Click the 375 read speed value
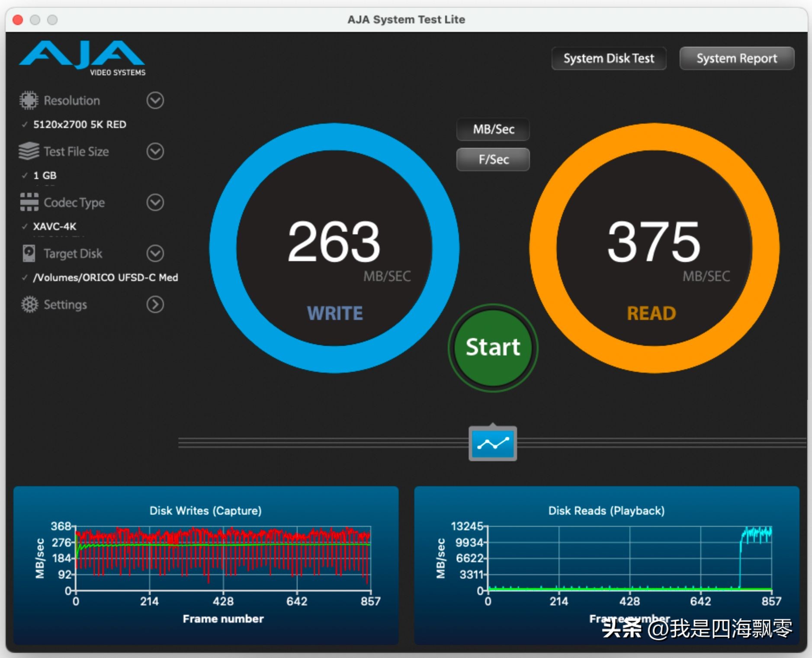The image size is (812, 658). point(654,241)
